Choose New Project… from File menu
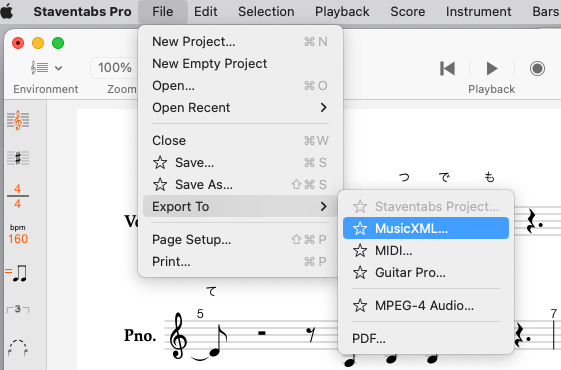Screen dimensions: 561x370 coord(240,42)
